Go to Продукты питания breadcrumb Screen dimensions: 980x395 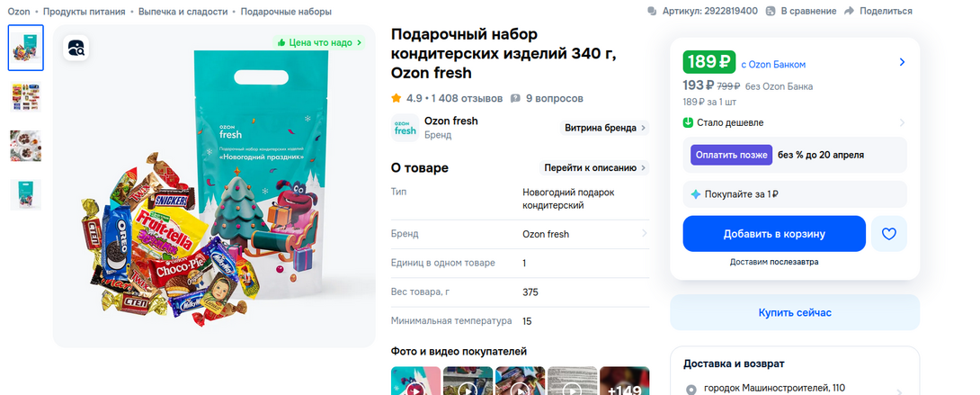[x=85, y=12]
